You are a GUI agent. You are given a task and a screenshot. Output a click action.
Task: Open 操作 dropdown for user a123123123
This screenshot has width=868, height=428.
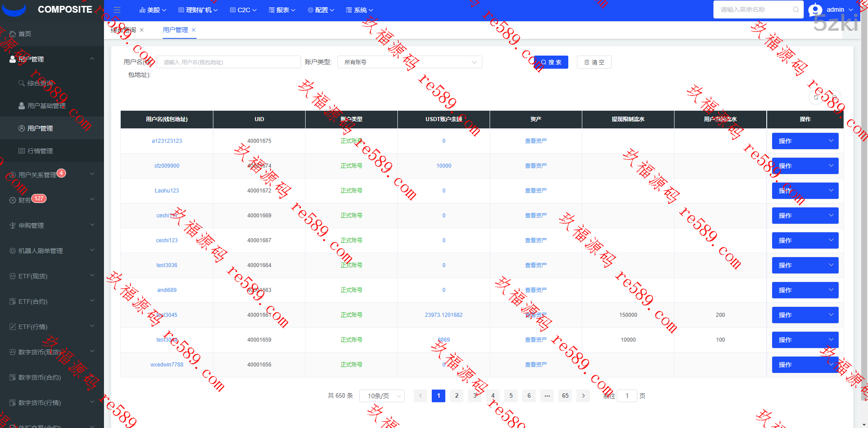(x=805, y=141)
